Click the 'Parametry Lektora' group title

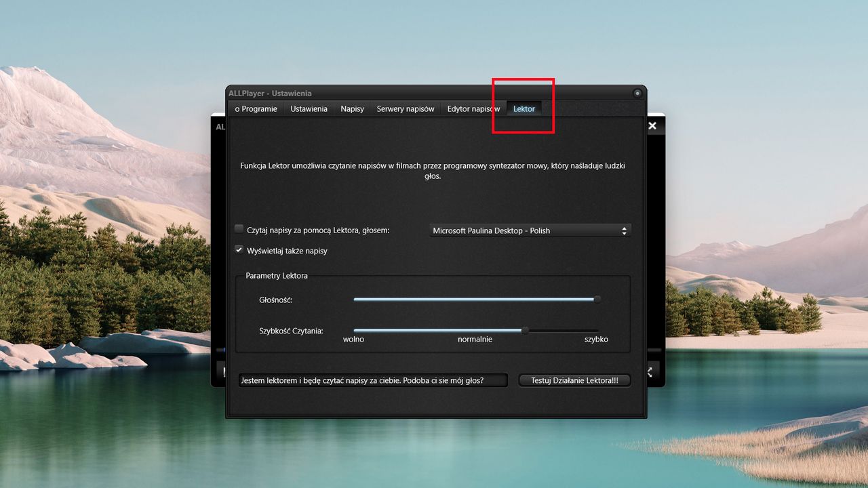click(x=277, y=276)
